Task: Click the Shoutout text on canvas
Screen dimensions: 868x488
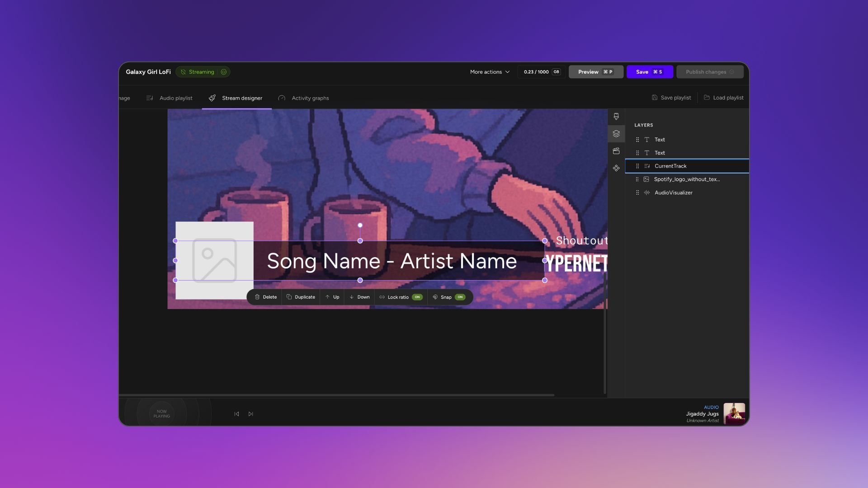Action: pyautogui.click(x=582, y=240)
